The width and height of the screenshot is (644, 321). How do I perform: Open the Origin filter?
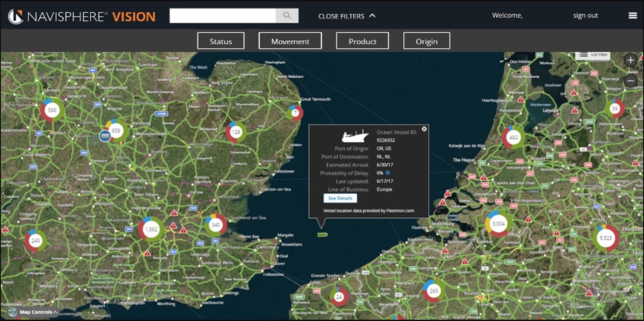tap(427, 41)
